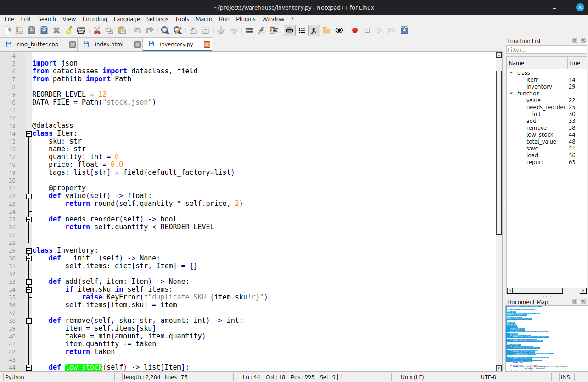Click Python language in status bar
Screen dimensions: 588x382
14,377
